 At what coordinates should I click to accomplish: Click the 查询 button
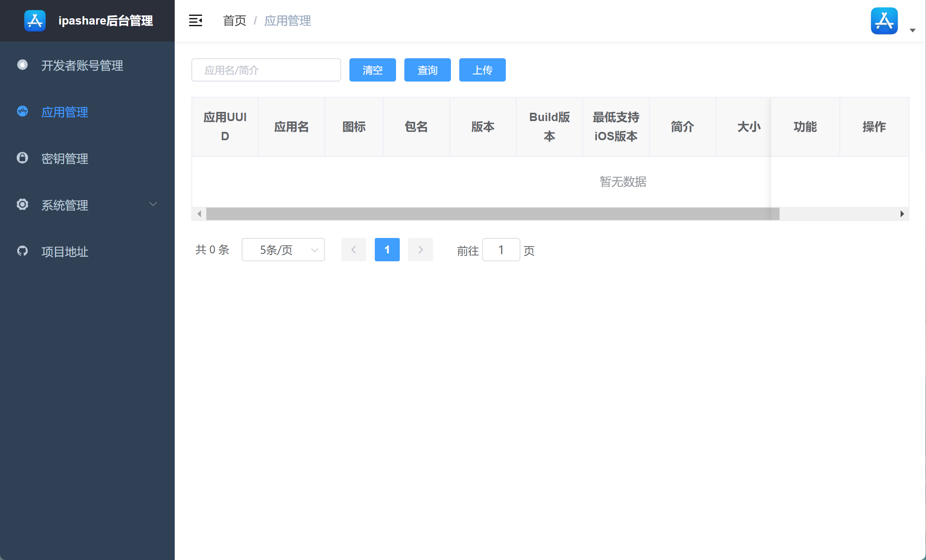pos(428,70)
